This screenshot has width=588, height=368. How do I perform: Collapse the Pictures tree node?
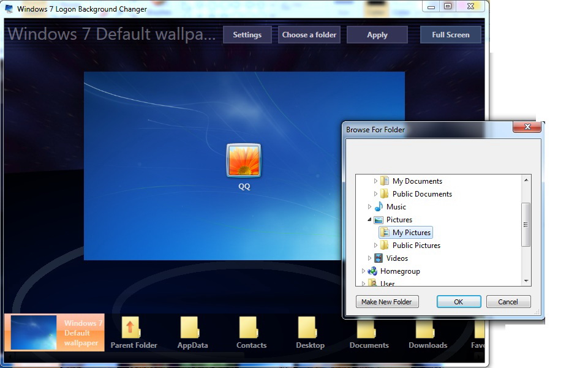click(x=369, y=220)
